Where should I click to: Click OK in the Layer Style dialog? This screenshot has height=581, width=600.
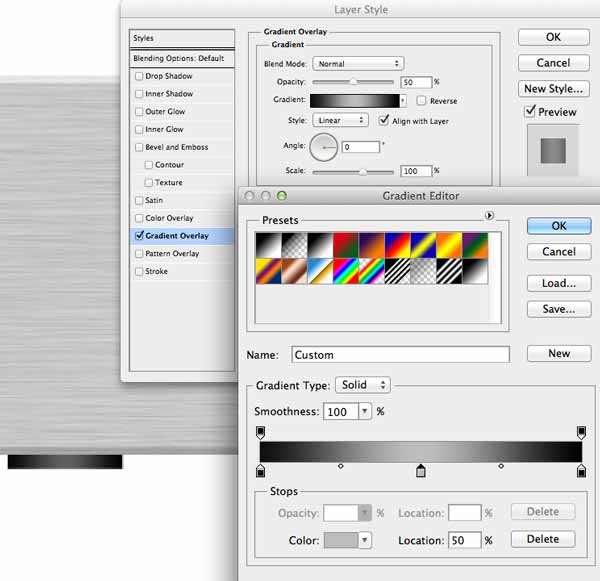point(554,37)
